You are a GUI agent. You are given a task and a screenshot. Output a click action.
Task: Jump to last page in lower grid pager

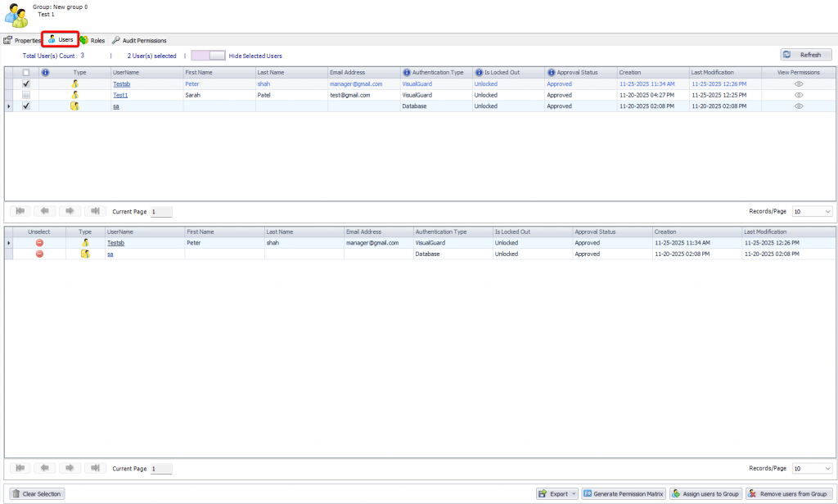[x=96, y=468]
